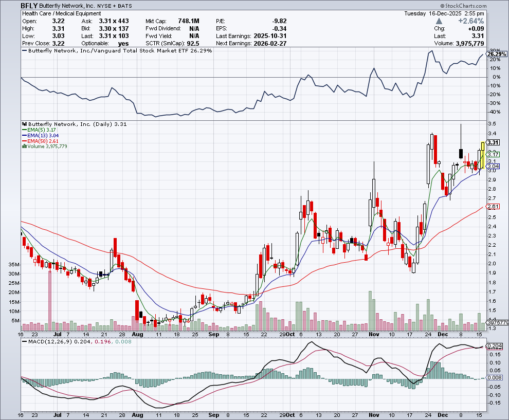The width and height of the screenshot is (509, 420).
Task: Click the +2.64% percent change value
Action: click(x=470, y=21)
